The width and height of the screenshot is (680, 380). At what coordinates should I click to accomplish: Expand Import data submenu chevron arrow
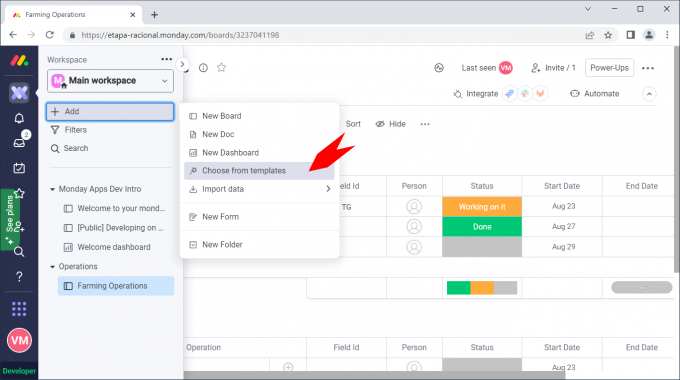tap(328, 189)
